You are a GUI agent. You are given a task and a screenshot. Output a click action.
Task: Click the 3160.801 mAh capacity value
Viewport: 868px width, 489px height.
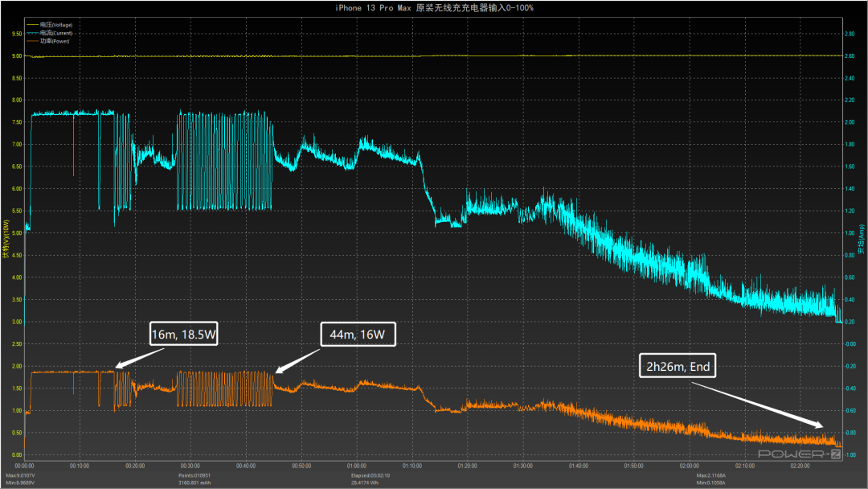click(x=194, y=483)
